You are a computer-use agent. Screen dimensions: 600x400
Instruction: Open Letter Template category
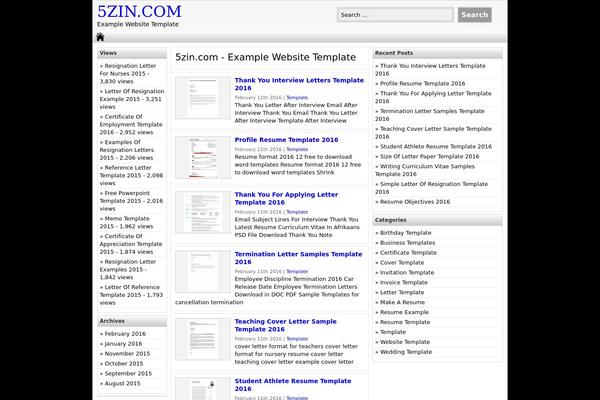402,292
